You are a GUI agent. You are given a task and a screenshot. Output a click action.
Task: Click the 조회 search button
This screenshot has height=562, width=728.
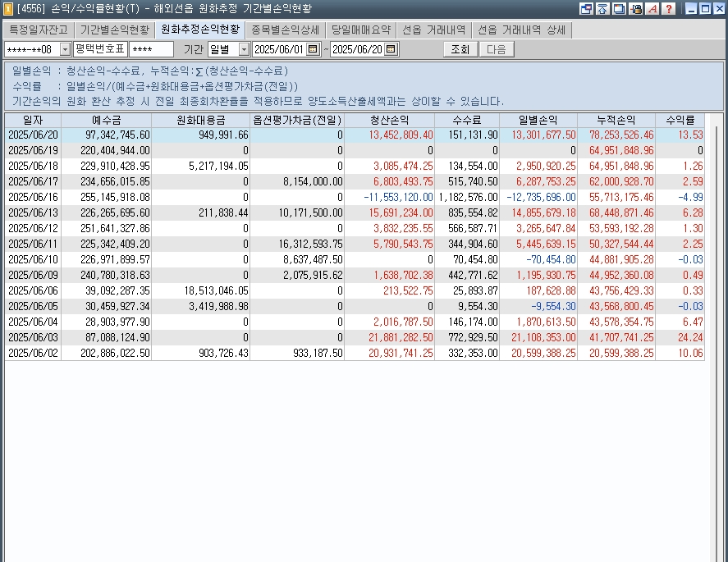[460, 49]
